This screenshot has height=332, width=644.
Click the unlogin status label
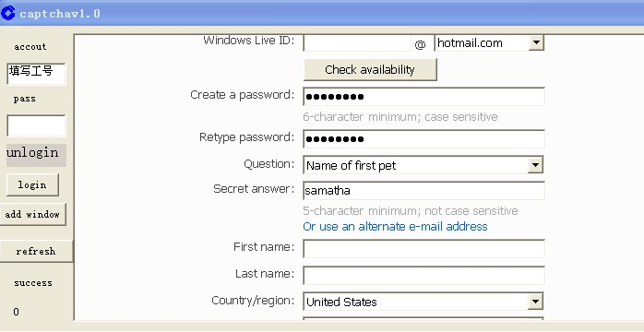[x=36, y=155]
